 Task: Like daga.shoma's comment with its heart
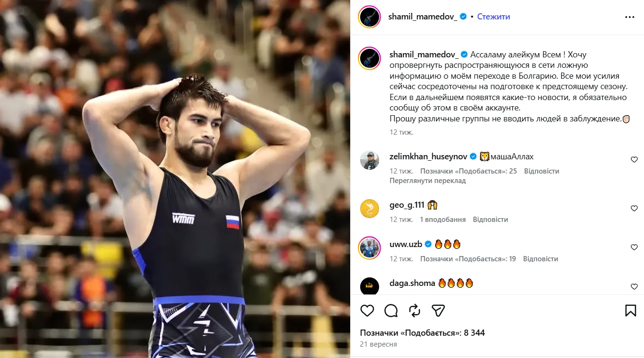[634, 286]
